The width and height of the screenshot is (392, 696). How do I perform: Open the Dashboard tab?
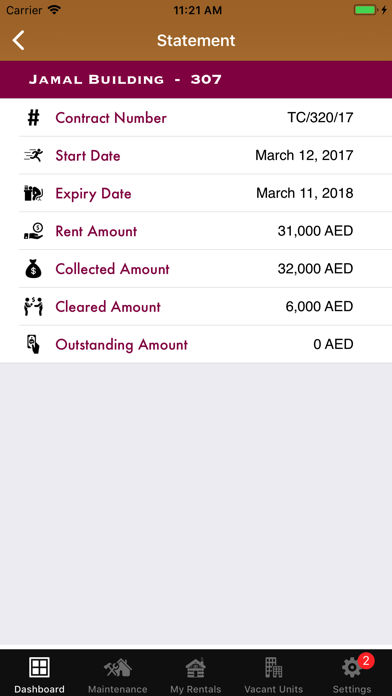pyautogui.click(x=39, y=675)
